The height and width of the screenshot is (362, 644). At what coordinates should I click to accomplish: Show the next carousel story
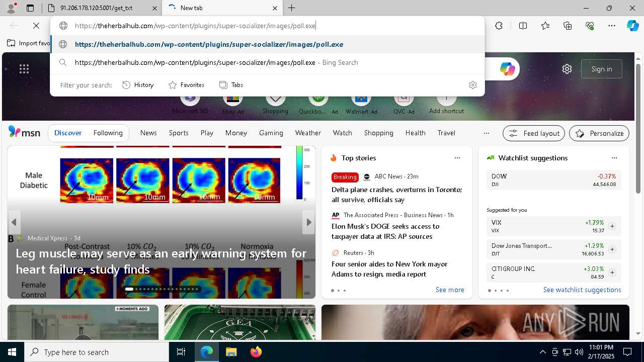[308, 222]
